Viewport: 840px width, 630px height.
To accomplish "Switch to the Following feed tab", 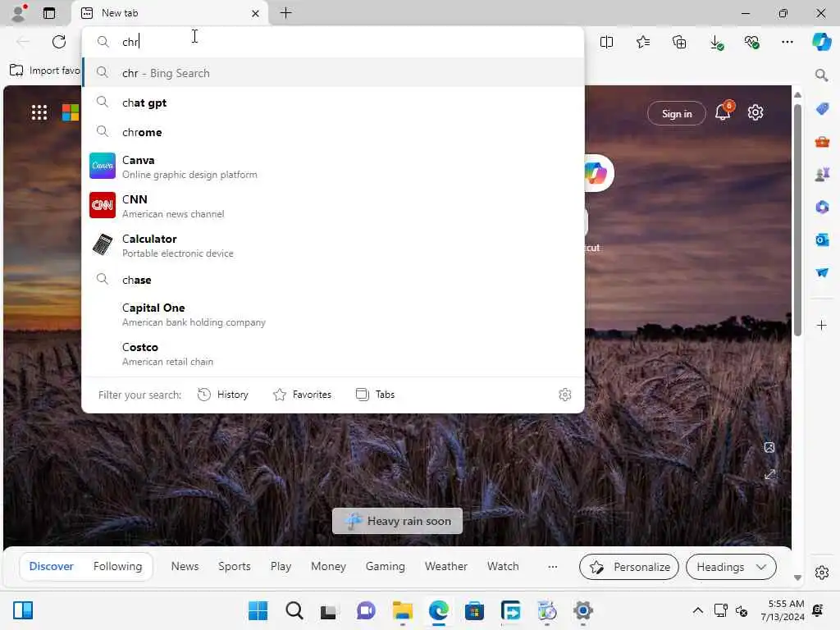I will tap(117, 566).
